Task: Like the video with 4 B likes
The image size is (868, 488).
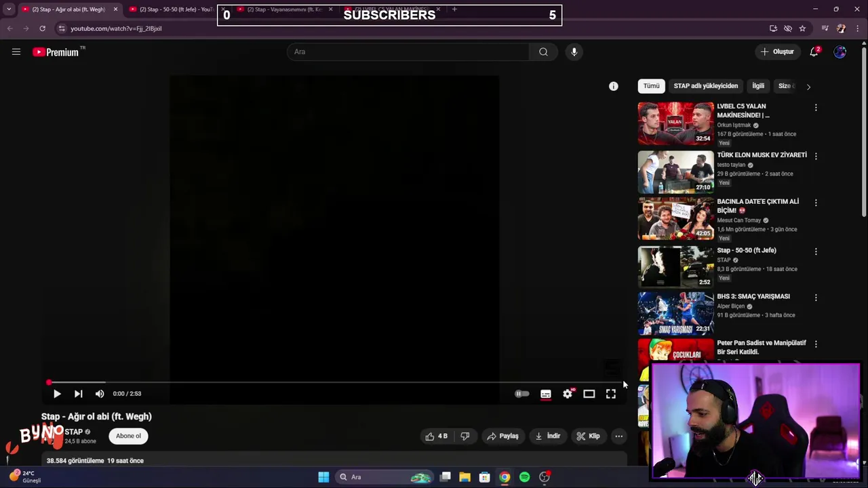Action: (436, 436)
